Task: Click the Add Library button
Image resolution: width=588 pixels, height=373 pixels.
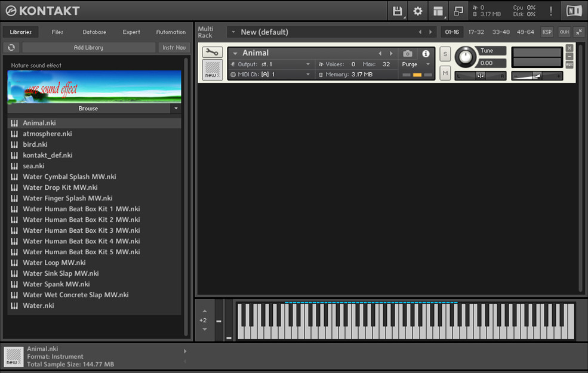Action: (88, 47)
